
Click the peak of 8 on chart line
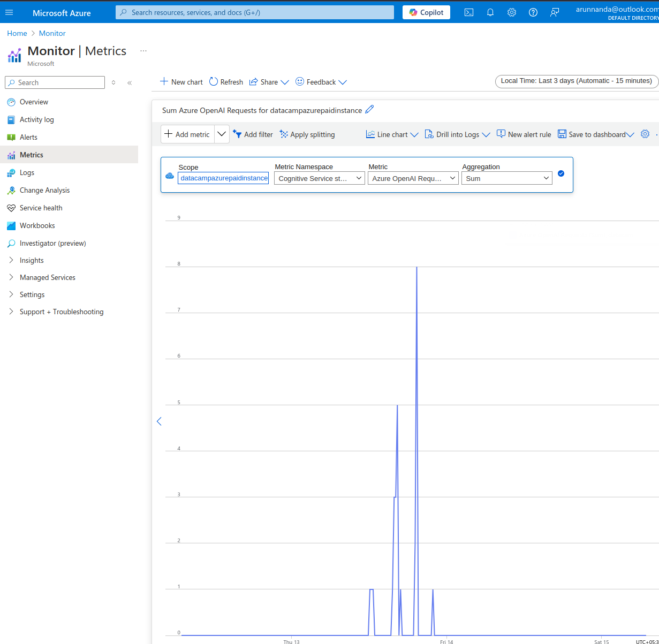click(416, 267)
